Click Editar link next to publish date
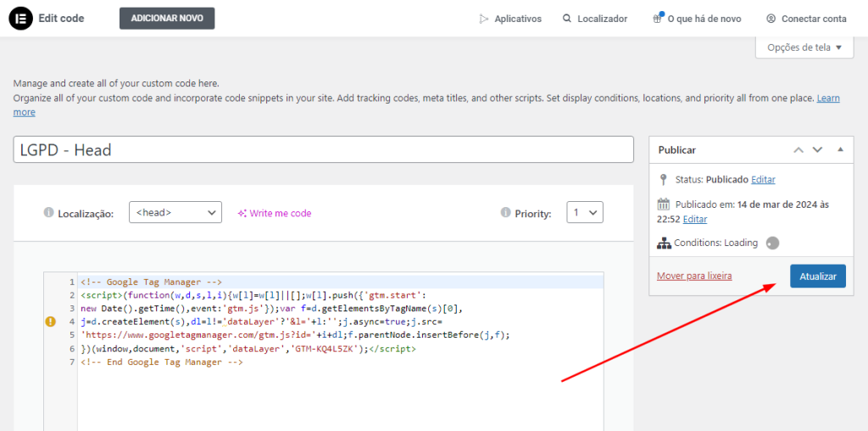The width and height of the screenshot is (868, 431). (695, 219)
